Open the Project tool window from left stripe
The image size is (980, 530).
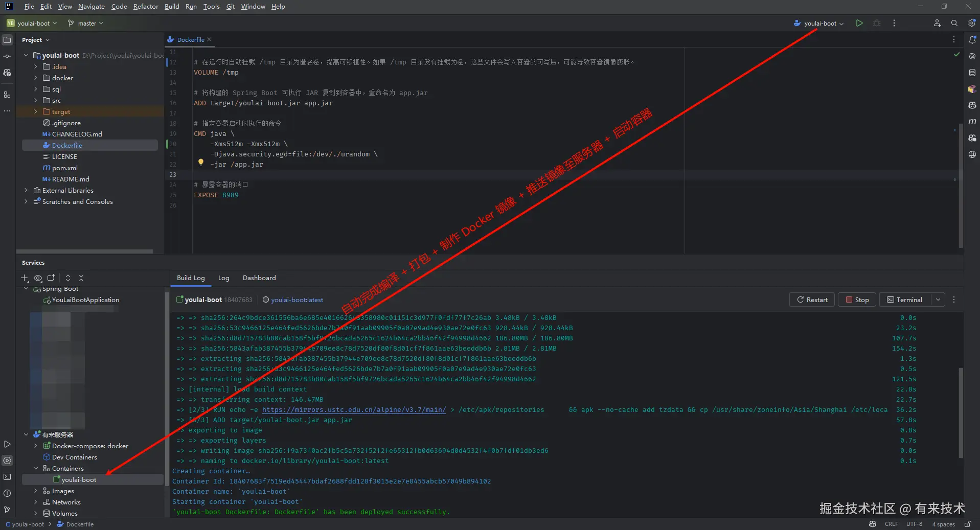(7, 40)
